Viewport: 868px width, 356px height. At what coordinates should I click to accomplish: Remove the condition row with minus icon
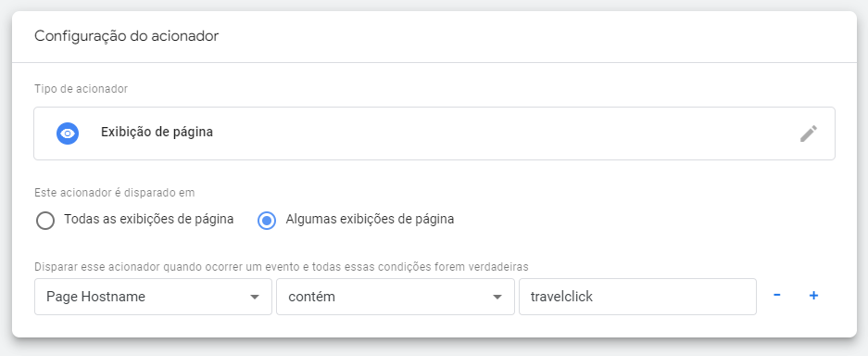(x=777, y=295)
